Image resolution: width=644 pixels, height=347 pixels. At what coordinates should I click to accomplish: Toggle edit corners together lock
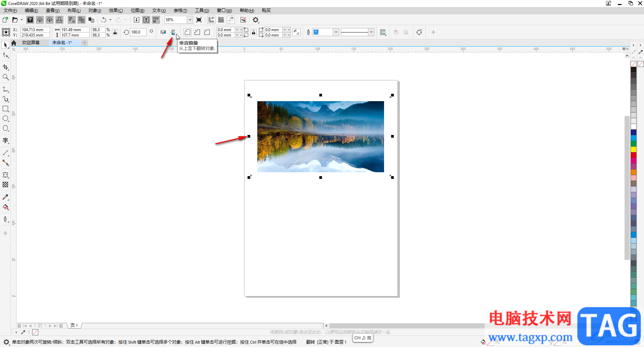254,32
